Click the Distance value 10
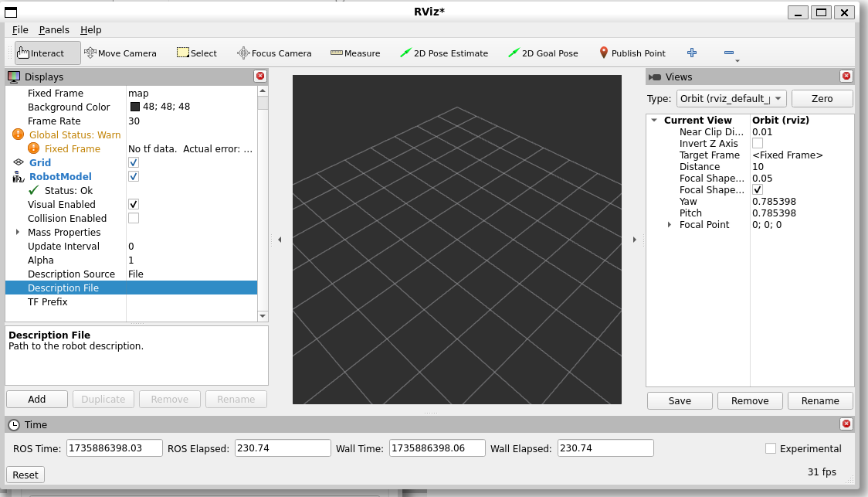Image resolution: width=868 pixels, height=497 pixels. point(758,166)
